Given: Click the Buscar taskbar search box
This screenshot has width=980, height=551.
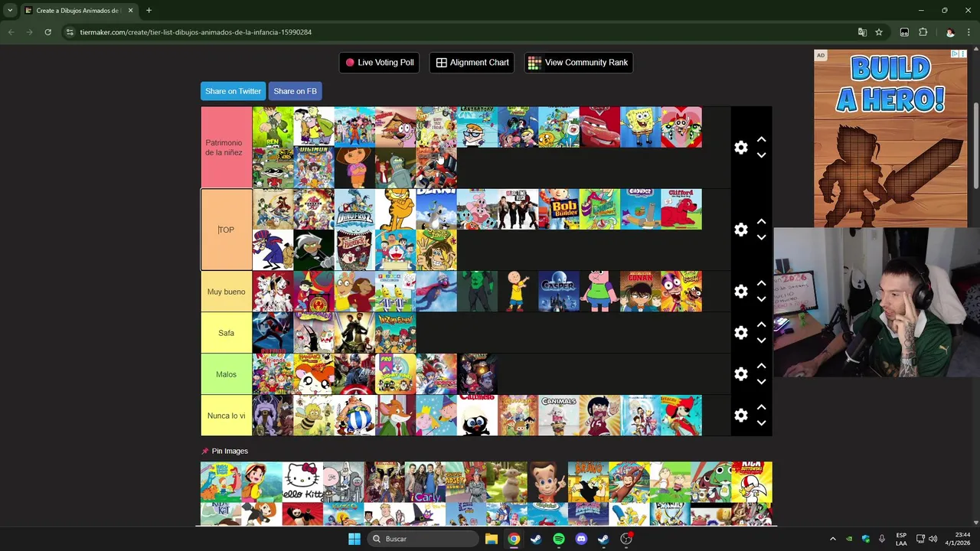Looking at the screenshot, I should (x=423, y=539).
